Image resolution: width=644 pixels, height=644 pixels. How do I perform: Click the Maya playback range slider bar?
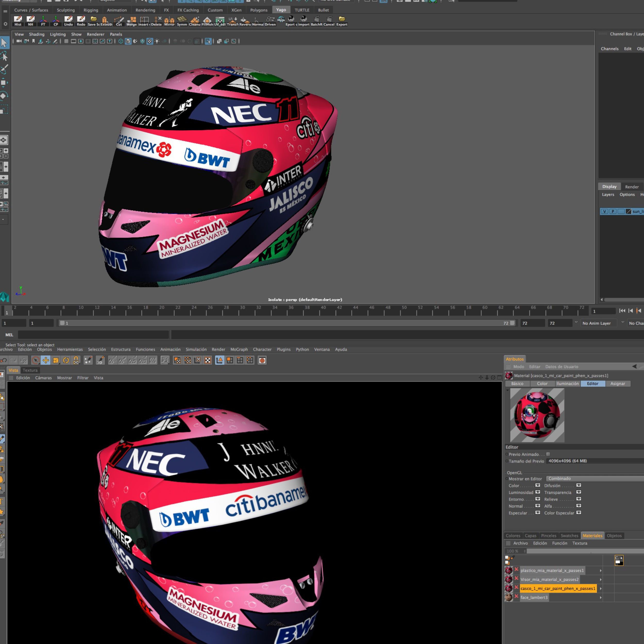287,323
